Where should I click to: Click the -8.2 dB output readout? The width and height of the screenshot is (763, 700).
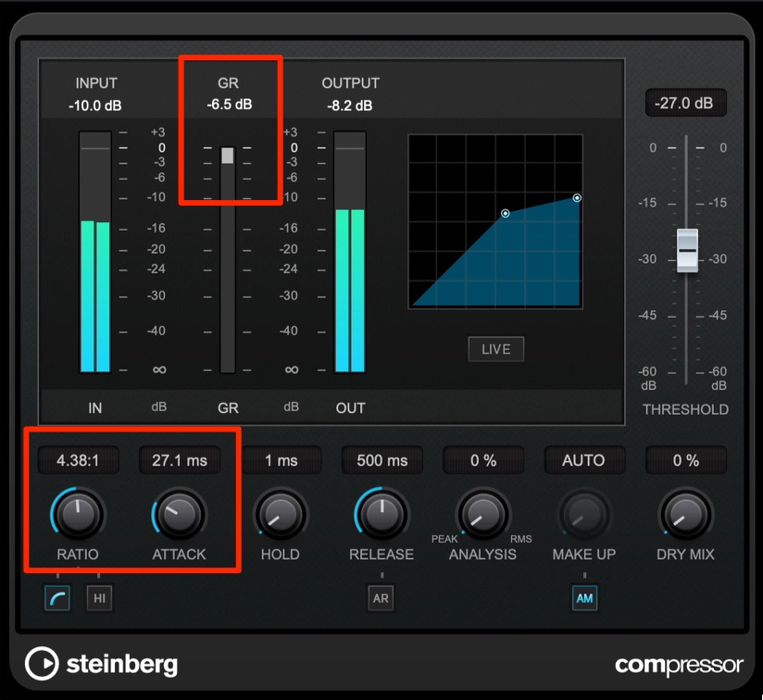(350, 106)
